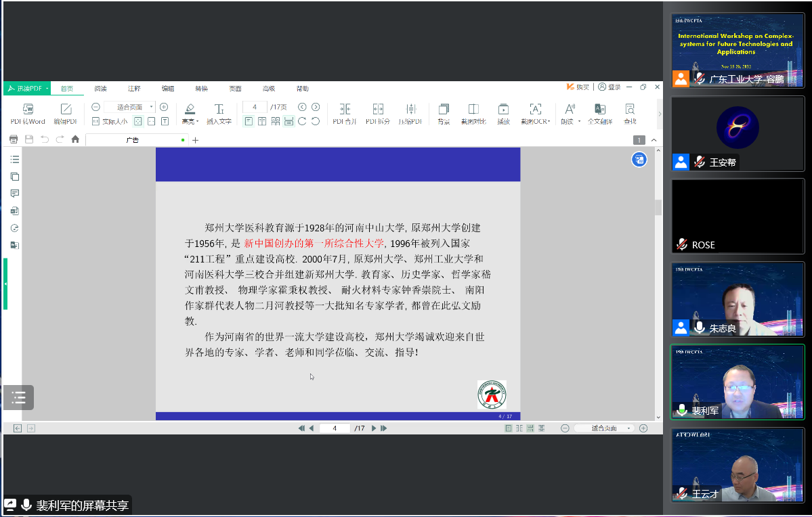
Task: Select the 高亮 highlight tool
Action: click(x=190, y=114)
